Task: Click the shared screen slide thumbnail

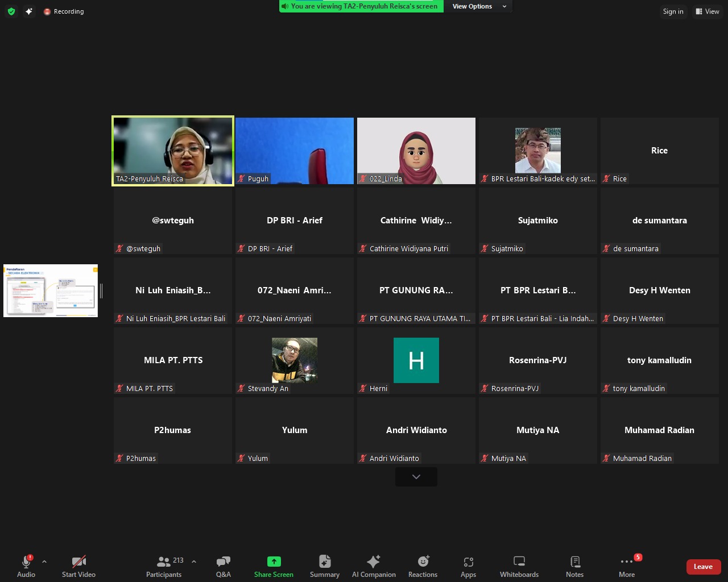Action: [x=51, y=290]
